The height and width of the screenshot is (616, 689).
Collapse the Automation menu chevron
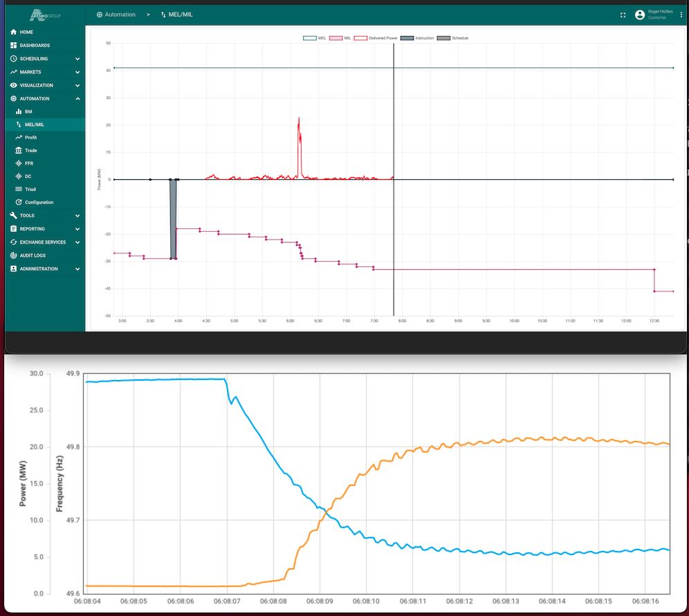pyautogui.click(x=77, y=98)
